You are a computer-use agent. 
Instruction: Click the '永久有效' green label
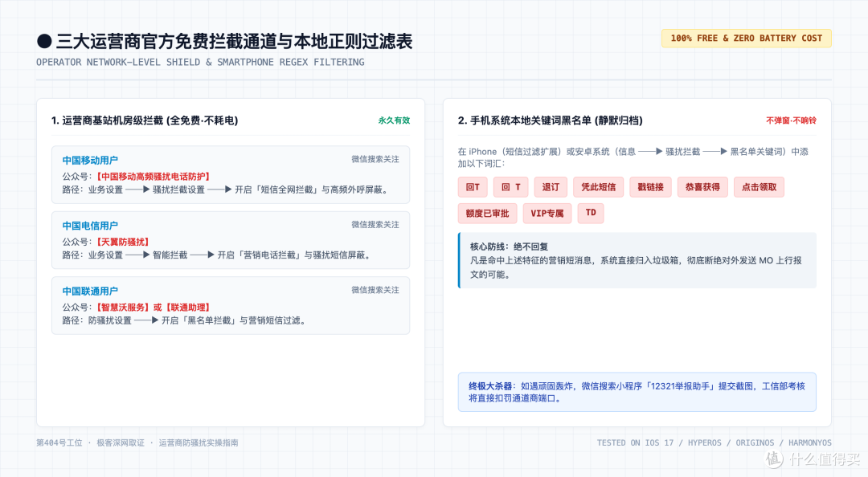(x=394, y=120)
